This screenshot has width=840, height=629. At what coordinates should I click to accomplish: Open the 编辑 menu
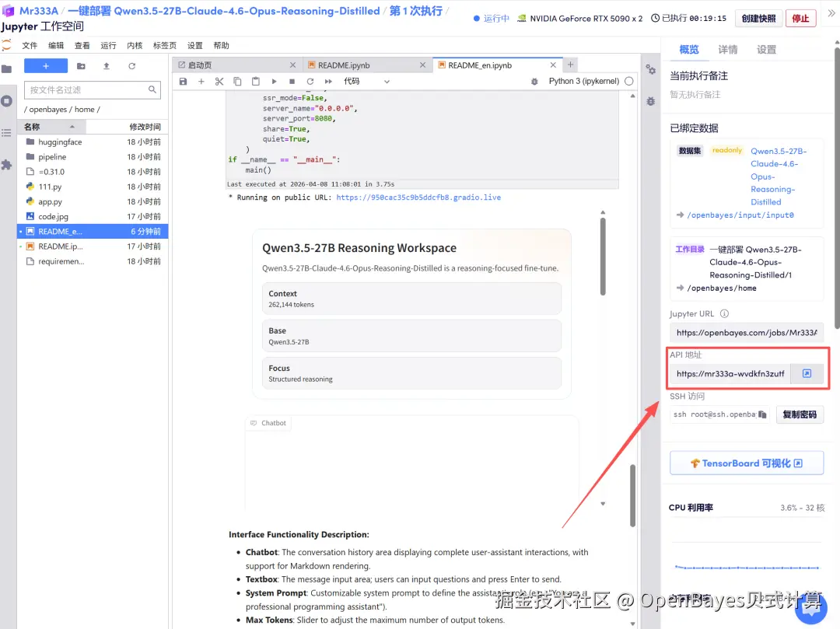[x=56, y=46]
